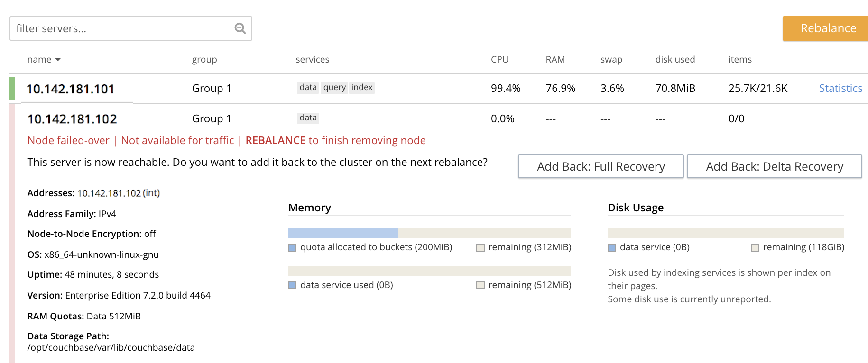
Task: Click the blue quota allocated legend square
Action: tap(292, 247)
